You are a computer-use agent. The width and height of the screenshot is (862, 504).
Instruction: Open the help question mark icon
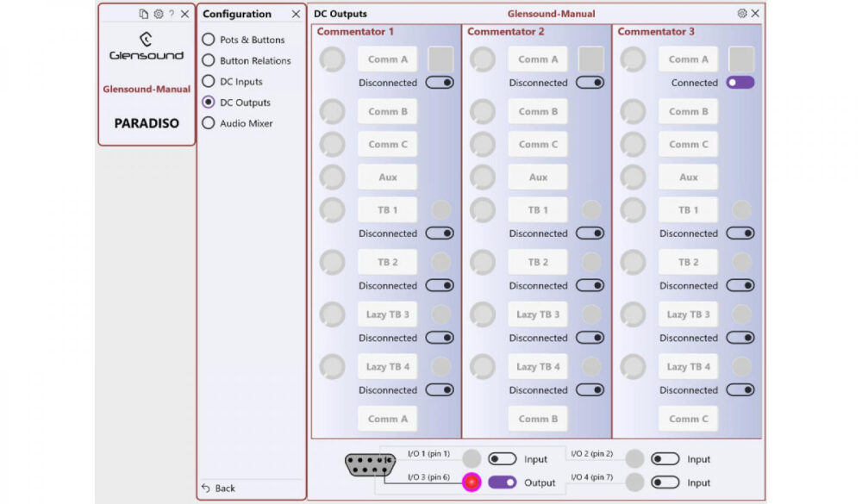(x=172, y=14)
